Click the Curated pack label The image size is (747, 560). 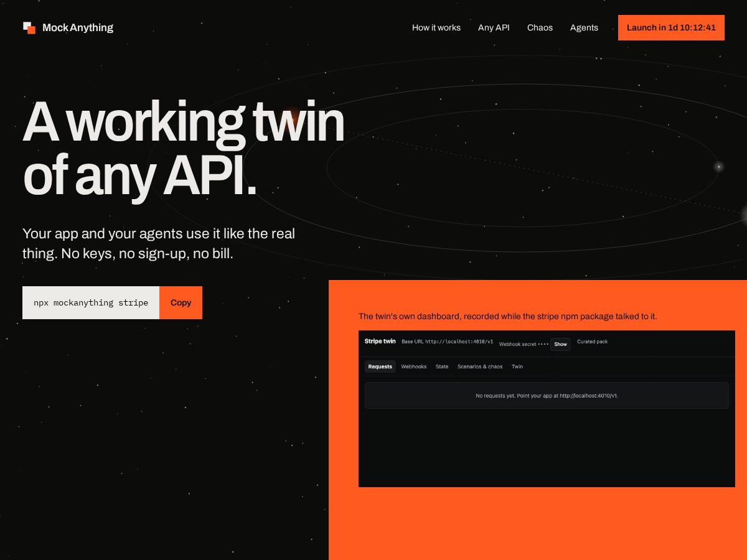tap(592, 342)
